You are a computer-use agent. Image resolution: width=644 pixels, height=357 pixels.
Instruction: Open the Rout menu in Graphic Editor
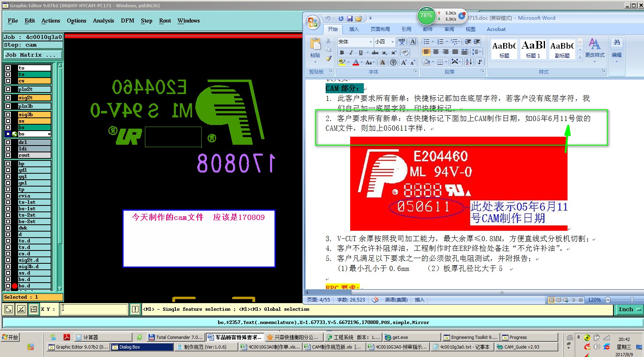click(x=165, y=21)
